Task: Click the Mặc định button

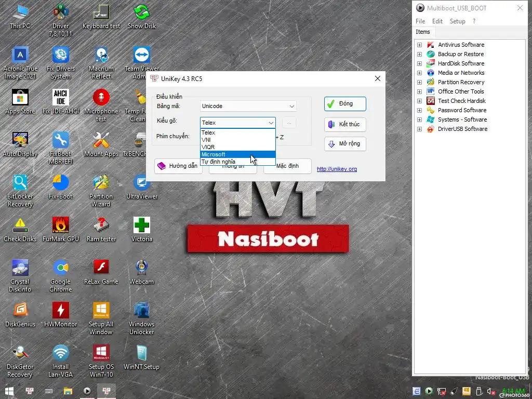Action: (x=287, y=166)
